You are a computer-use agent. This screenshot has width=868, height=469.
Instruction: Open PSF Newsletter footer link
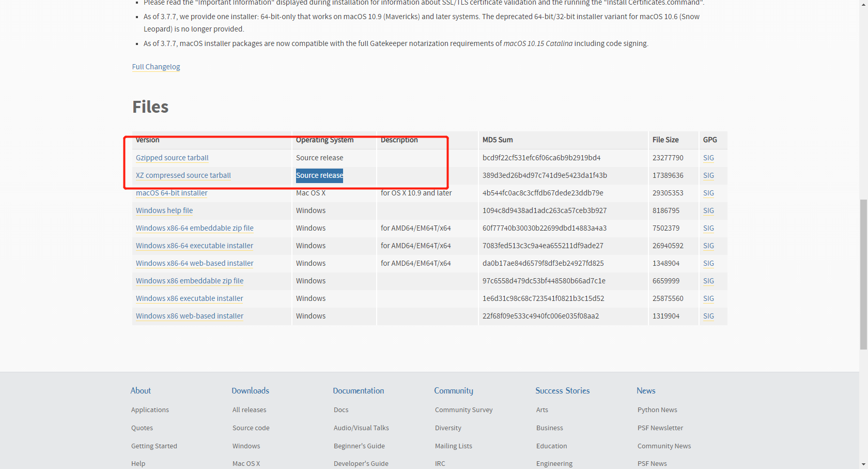pyautogui.click(x=660, y=428)
